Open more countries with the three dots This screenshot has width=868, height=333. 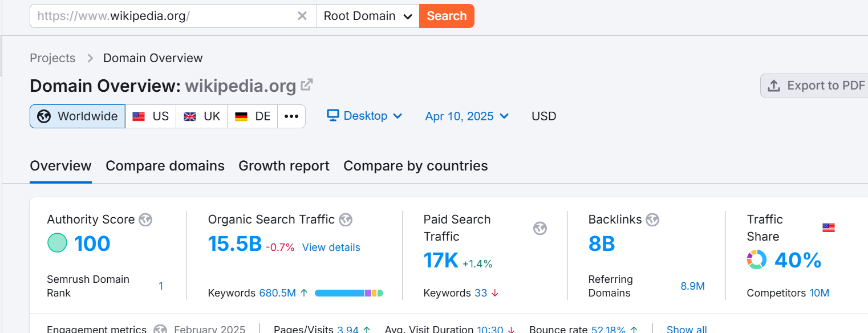coord(291,116)
